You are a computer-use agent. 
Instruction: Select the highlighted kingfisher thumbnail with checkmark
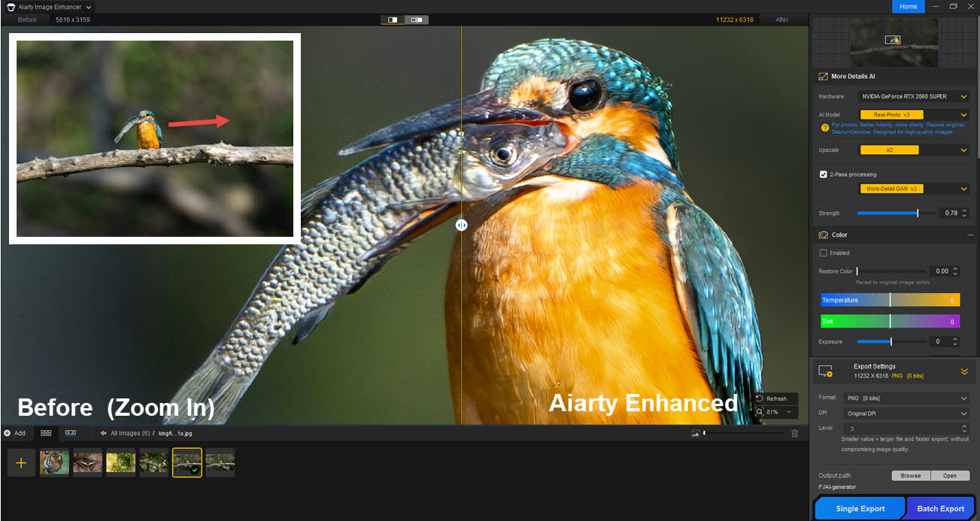click(187, 462)
